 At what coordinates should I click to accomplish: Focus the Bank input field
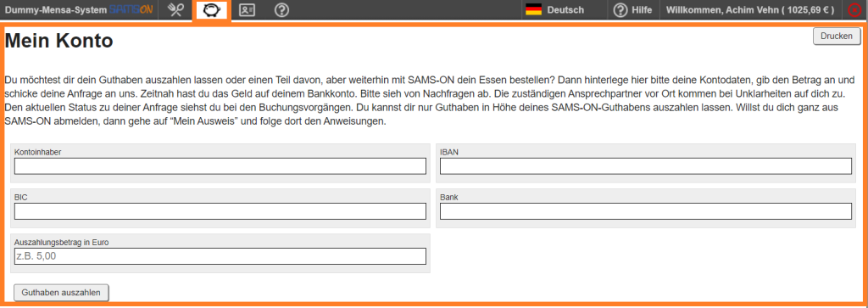(x=645, y=211)
